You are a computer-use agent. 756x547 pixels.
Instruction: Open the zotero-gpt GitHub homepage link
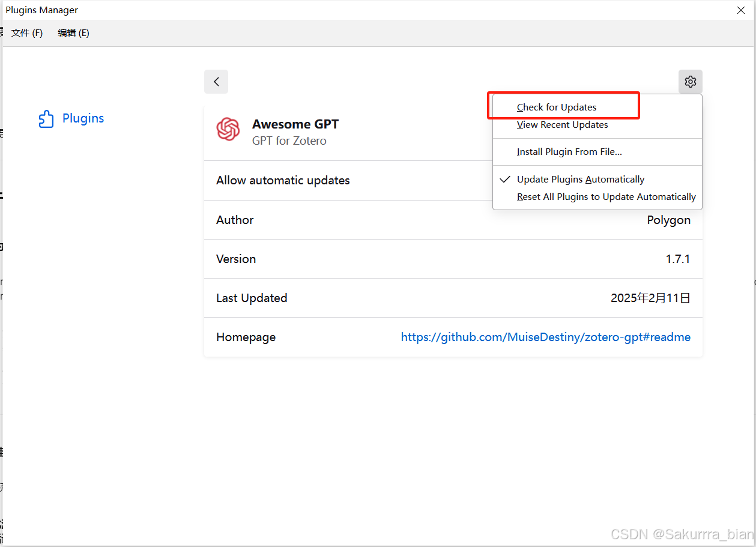click(545, 337)
